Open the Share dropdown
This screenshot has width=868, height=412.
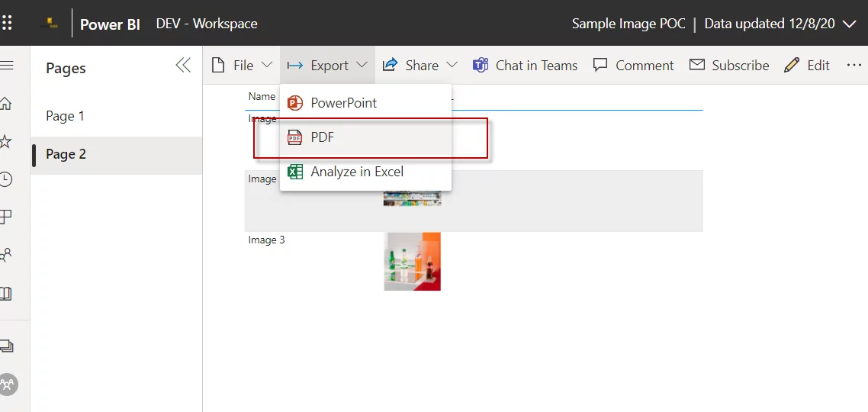point(420,66)
